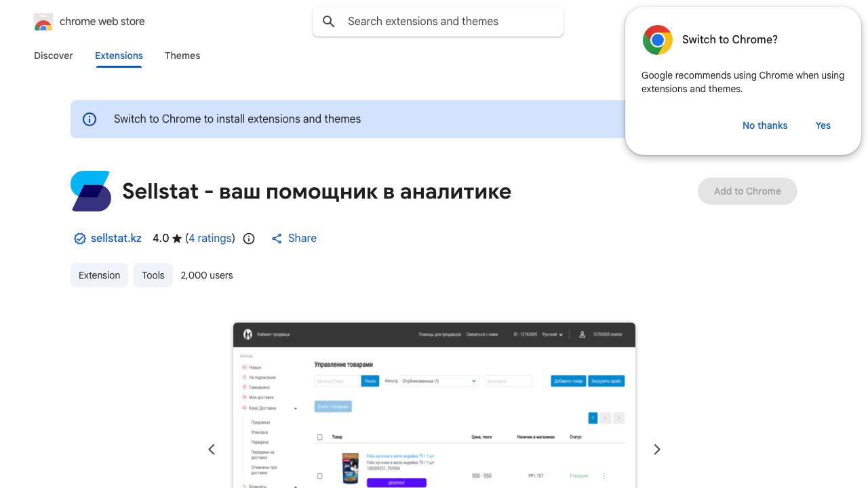Screen dimensions: 868x488
Task: Click the Add to Chrome button
Action: pos(747,191)
